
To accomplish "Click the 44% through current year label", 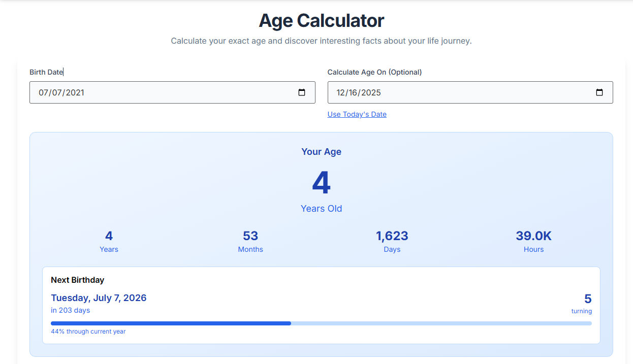I will point(88,331).
